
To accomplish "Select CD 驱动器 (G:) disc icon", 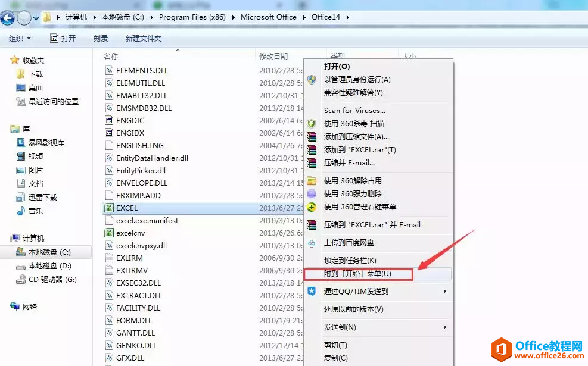I will (x=21, y=280).
